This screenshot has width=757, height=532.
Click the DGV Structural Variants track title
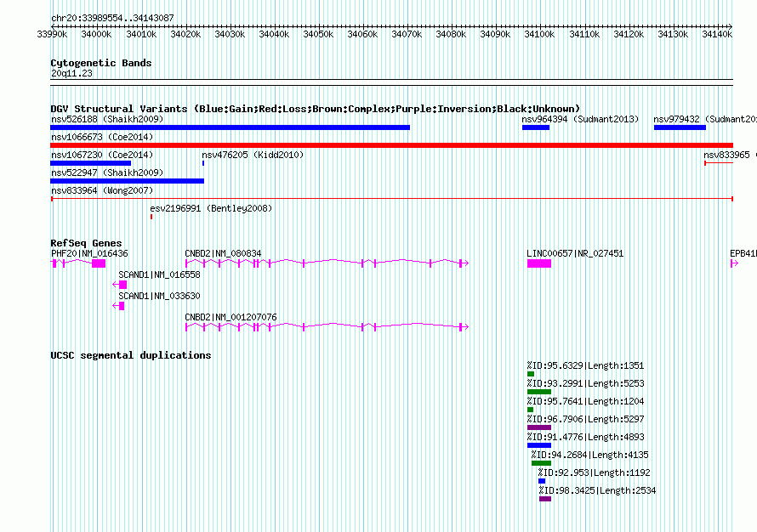(316, 109)
